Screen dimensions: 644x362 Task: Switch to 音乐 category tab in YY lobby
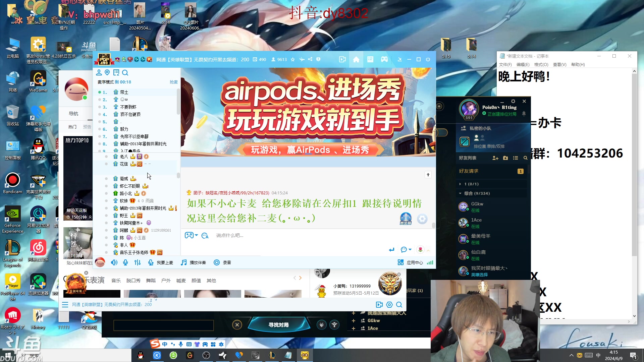point(116,281)
